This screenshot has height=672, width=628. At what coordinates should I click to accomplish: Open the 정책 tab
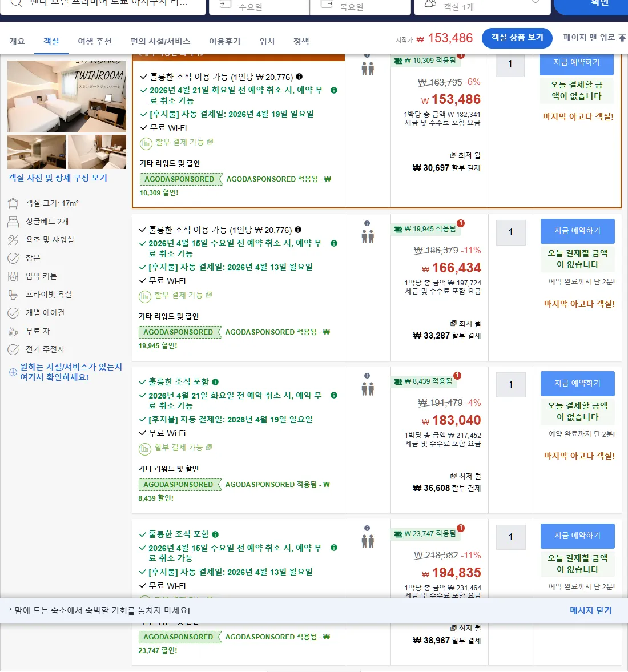(301, 41)
